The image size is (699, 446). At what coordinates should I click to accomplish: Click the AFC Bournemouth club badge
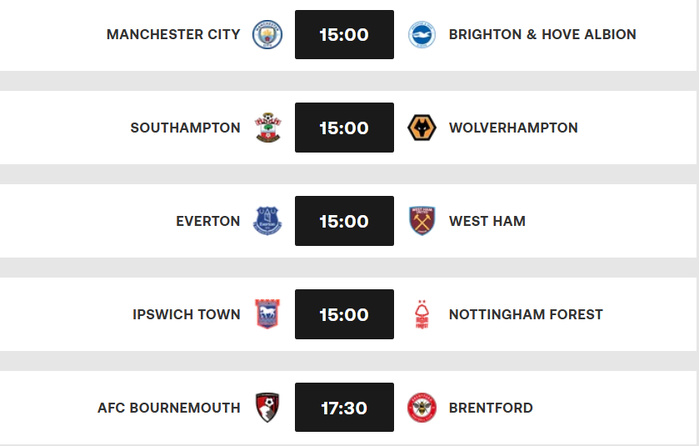point(268,407)
